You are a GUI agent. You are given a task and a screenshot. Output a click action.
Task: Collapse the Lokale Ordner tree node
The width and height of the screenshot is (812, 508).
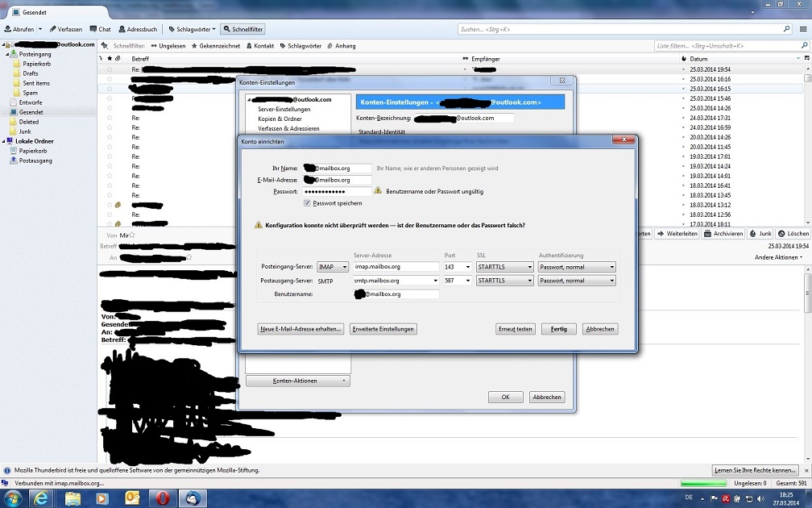pos(3,141)
